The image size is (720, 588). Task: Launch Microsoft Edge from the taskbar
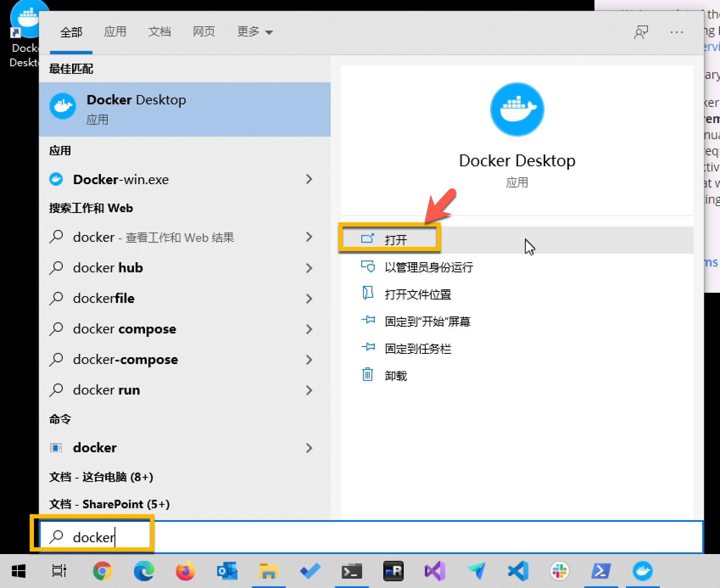144,571
